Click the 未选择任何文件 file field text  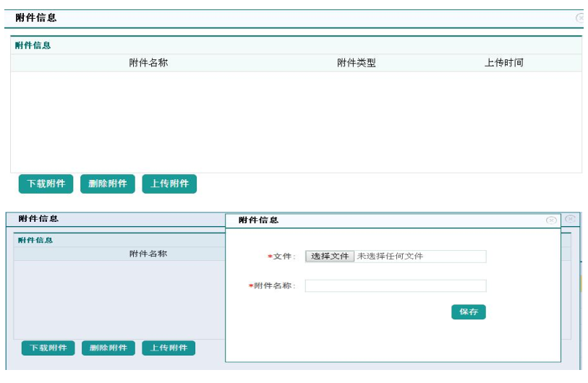coord(391,257)
